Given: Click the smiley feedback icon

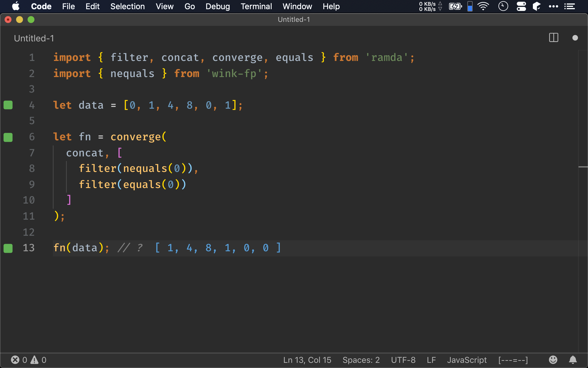Looking at the screenshot, I should tap(553, 360).
